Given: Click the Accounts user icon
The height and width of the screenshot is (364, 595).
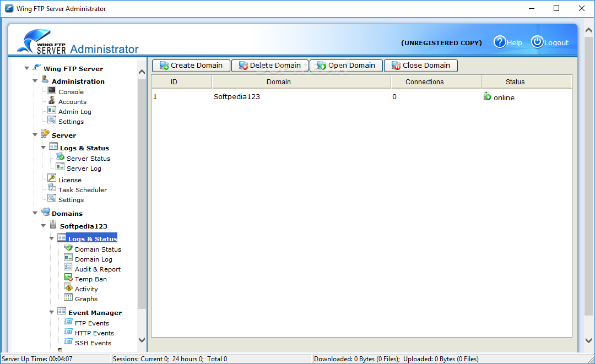Looking at the screenshot, I should tap(52, 100).
